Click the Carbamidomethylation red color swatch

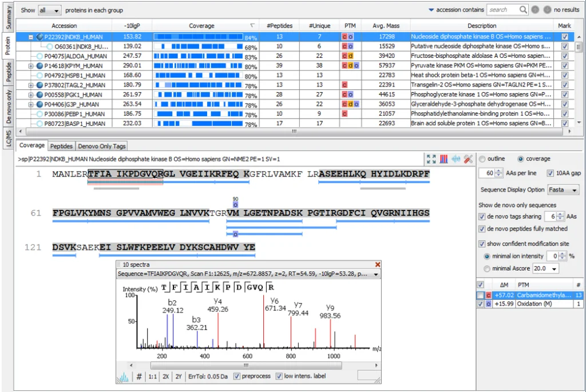(x=489, y=295)
